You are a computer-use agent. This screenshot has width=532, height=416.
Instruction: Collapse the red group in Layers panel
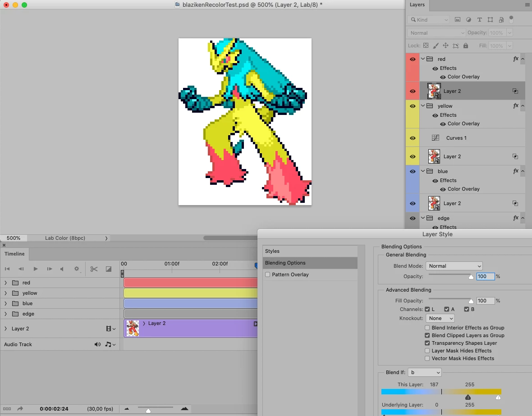point(423,59)
